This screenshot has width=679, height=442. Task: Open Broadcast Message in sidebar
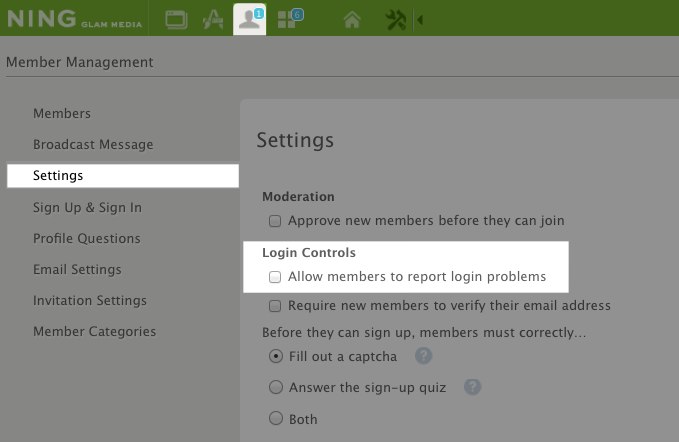[x=93, y=144]
